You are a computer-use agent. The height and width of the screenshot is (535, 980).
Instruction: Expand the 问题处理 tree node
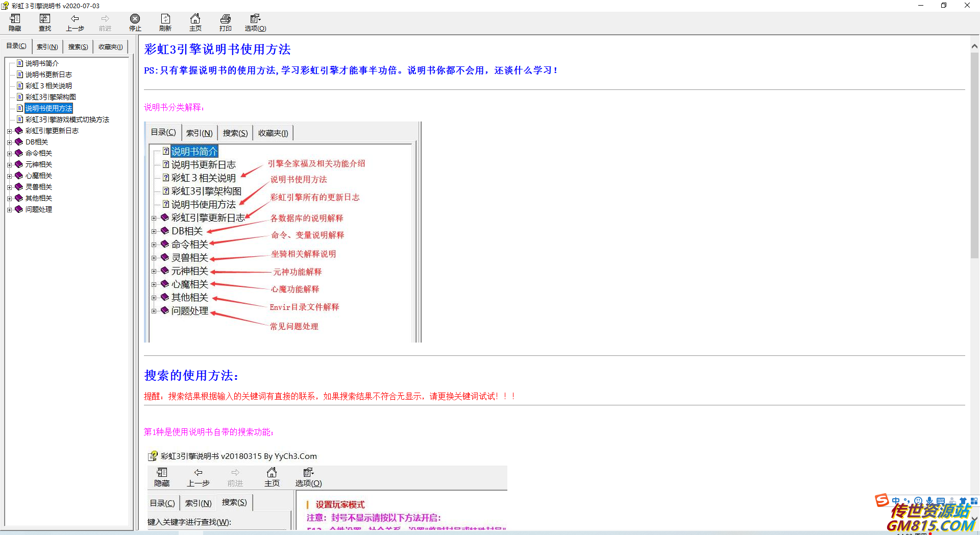click(9, 210)
